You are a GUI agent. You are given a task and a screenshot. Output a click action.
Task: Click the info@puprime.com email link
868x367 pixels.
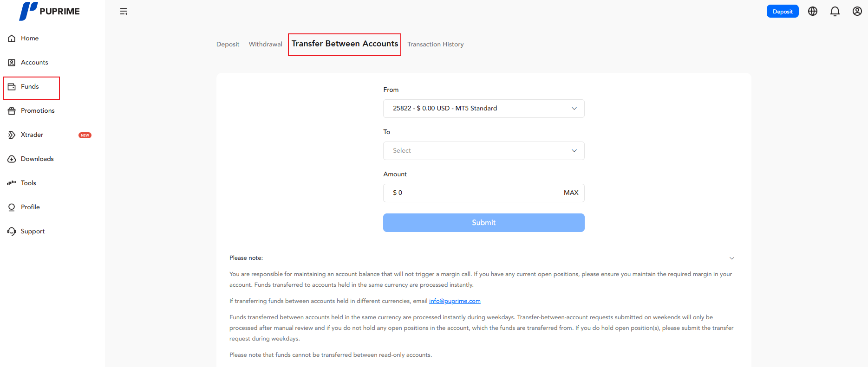(455, 301)
